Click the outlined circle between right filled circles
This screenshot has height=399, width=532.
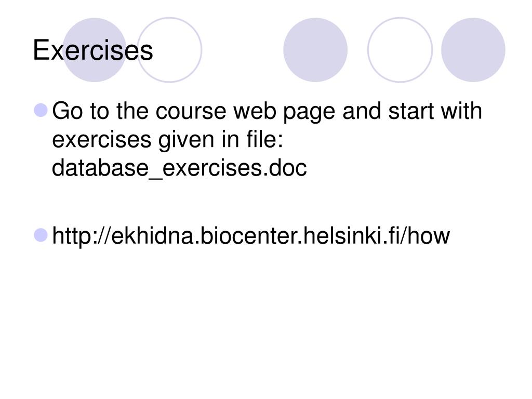(x=400, y=50)
